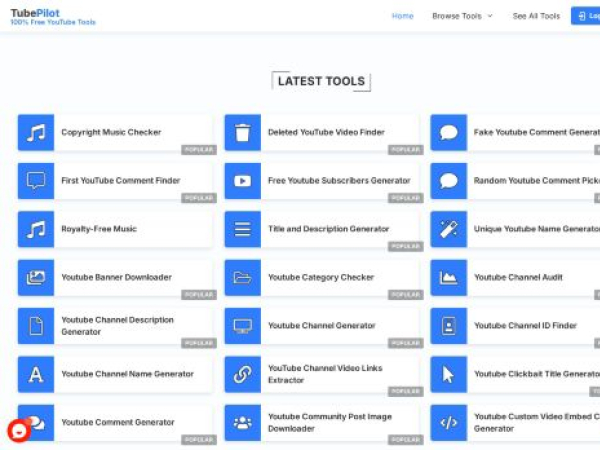Click the YouTube Channel Video Links Extractor link icon
The image size is (600, 450).
243,374
